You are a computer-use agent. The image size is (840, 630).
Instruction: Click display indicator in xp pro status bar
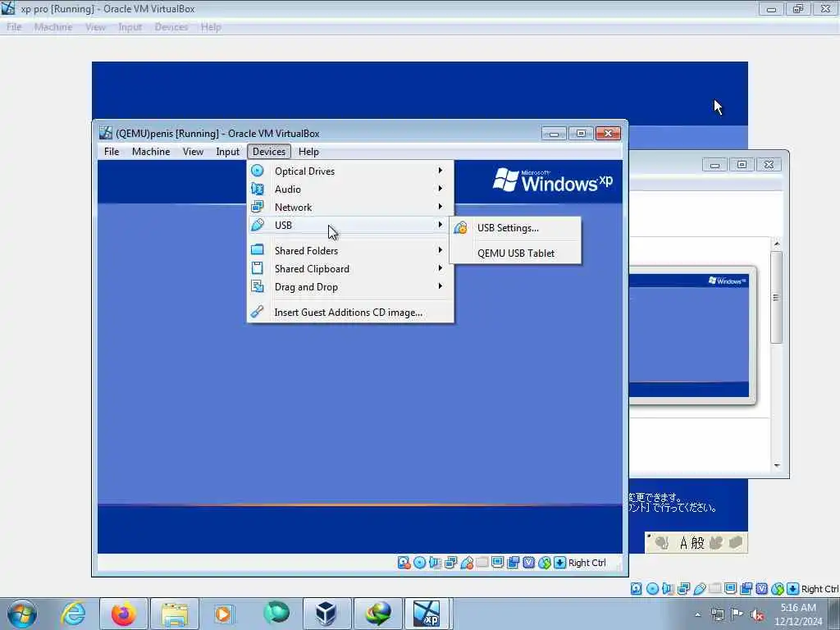point(730,589)
